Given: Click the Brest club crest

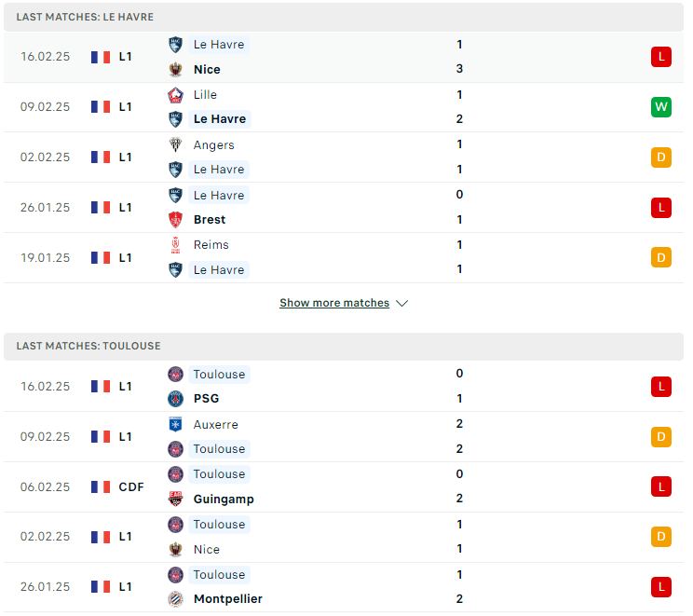Looking at the screenshot, I should point(175,220).
